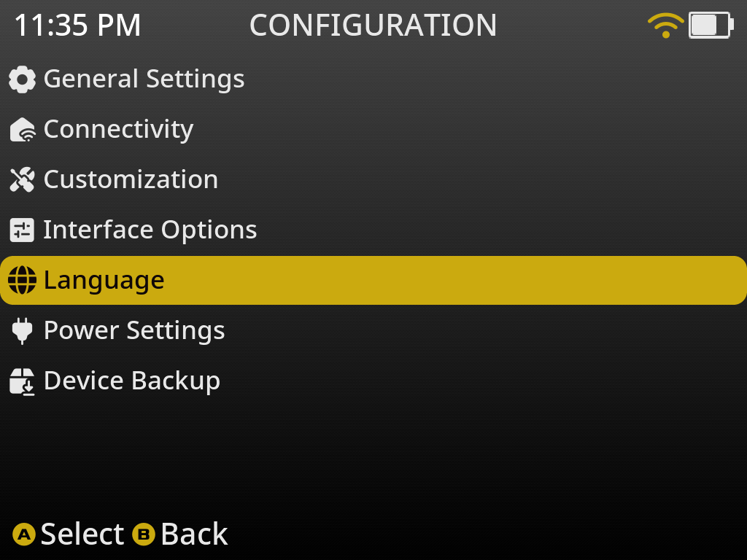This screenshot has height=560, width=747.
Task: Open the General Settings menu entry
Action: pos(144,79)
